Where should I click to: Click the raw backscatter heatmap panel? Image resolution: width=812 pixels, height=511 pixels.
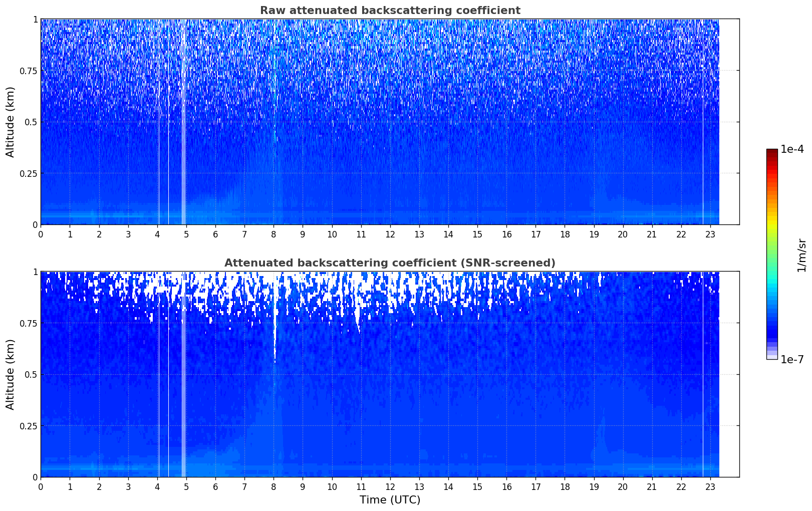pyautogui.click(x=390, y=122)
